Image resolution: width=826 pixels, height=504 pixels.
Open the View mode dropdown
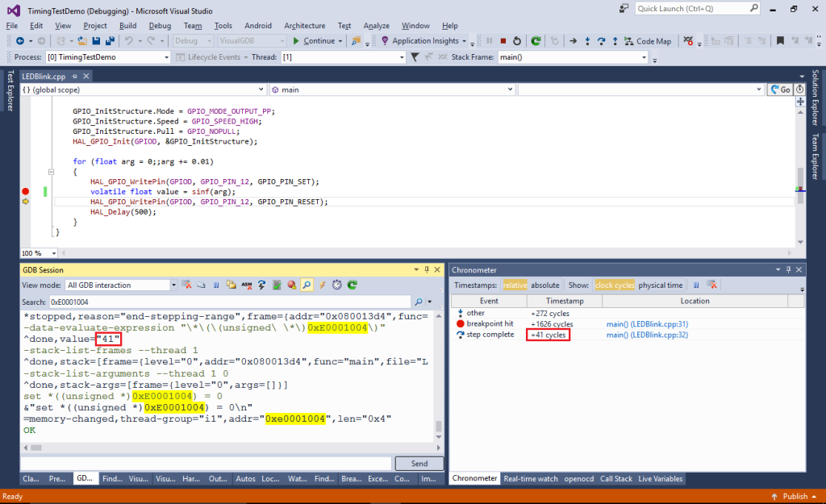point(173,285)
